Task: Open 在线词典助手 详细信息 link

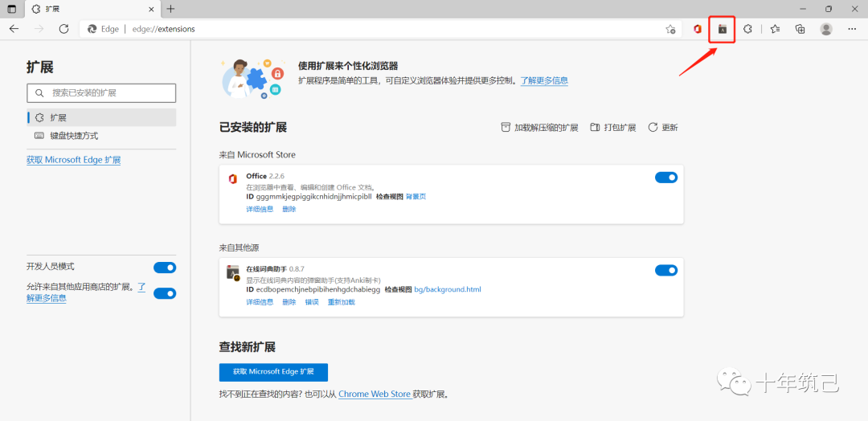Action: click(260, 302)
